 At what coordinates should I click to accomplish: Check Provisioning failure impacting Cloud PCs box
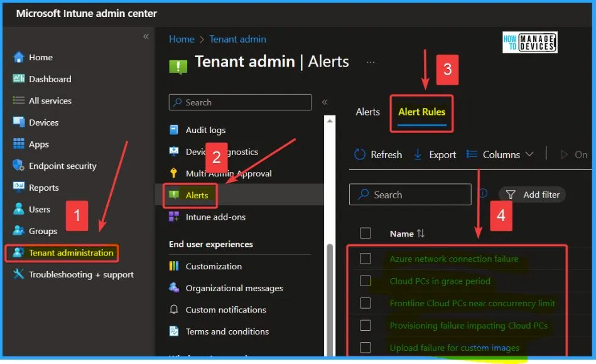366,325
